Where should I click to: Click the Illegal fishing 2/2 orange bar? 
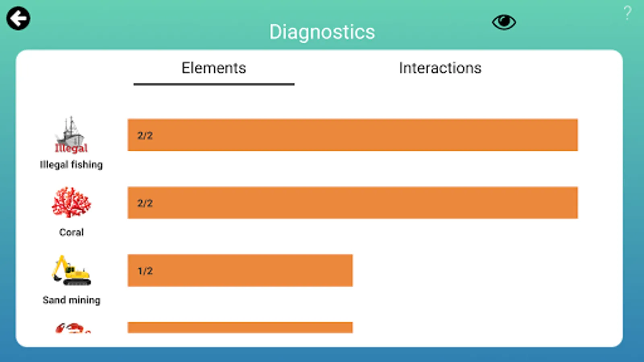(353, 135)
